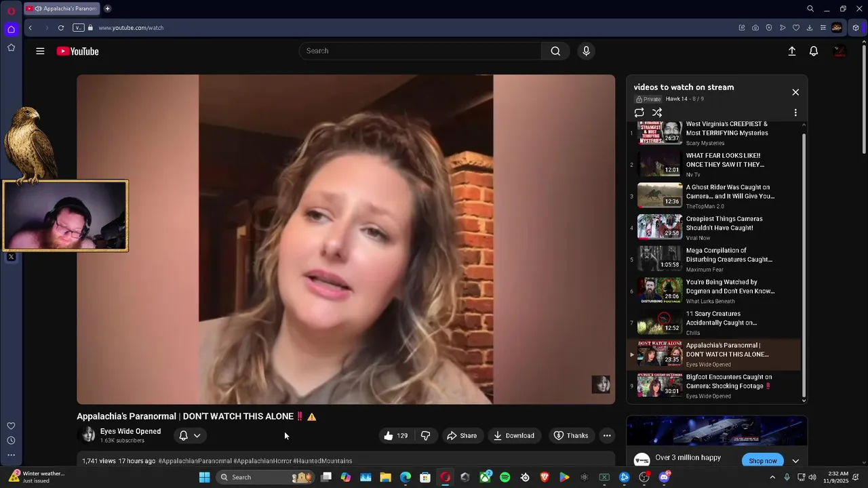Viewport: 868px width, 488px height.
Task: Click the channel watermark in video corner
Action: (601, 384)
